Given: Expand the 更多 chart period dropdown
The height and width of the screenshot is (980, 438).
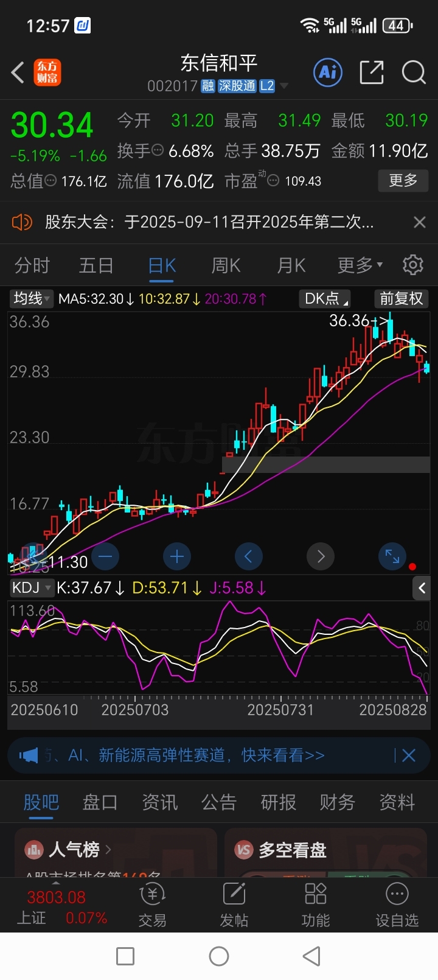Looking at the screenshot, I should pos(360,265).
